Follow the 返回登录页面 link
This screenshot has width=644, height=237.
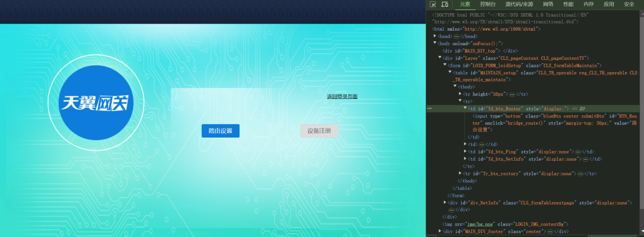pyautogui.click(x=342, y=96)
